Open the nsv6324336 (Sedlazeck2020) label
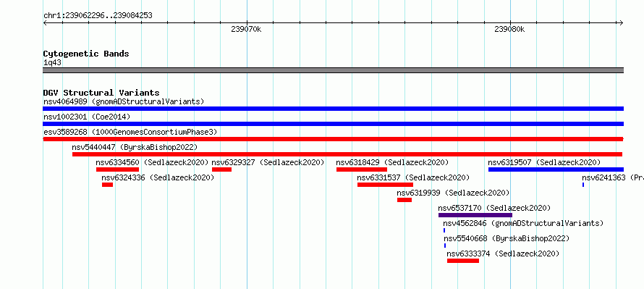Image resolution: width=644 pixels, height=289 pixels. (x=158, y=177)
